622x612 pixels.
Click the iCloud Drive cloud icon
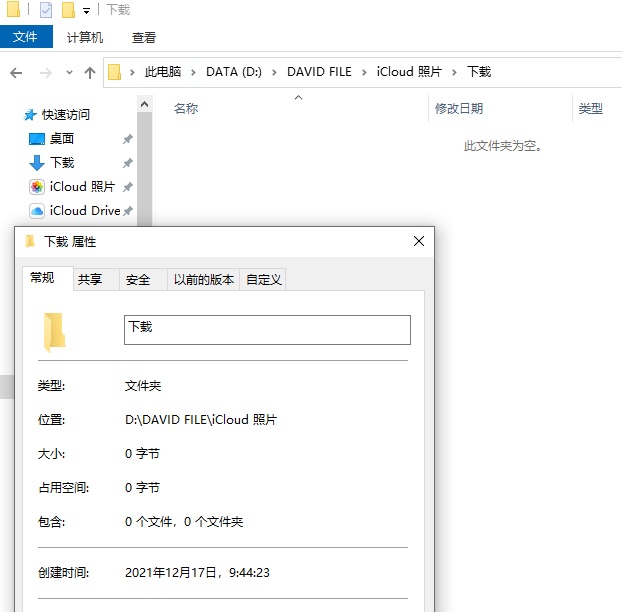(x=37, y=211)
